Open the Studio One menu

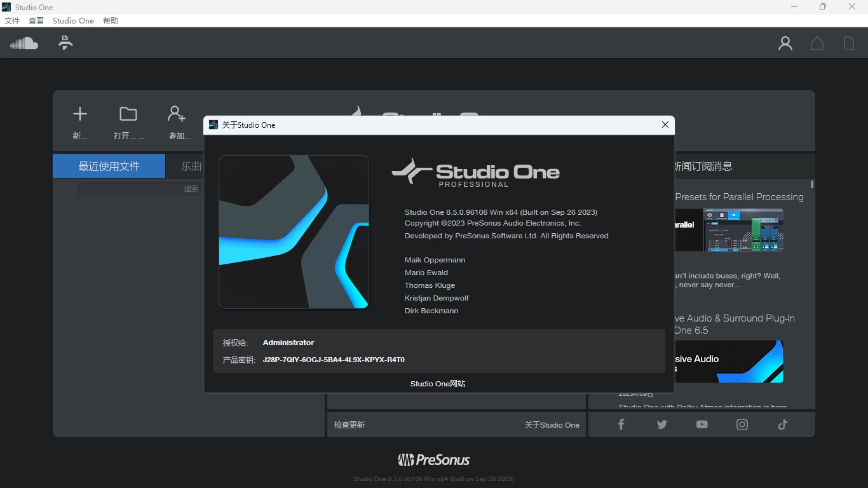point(73,21)
